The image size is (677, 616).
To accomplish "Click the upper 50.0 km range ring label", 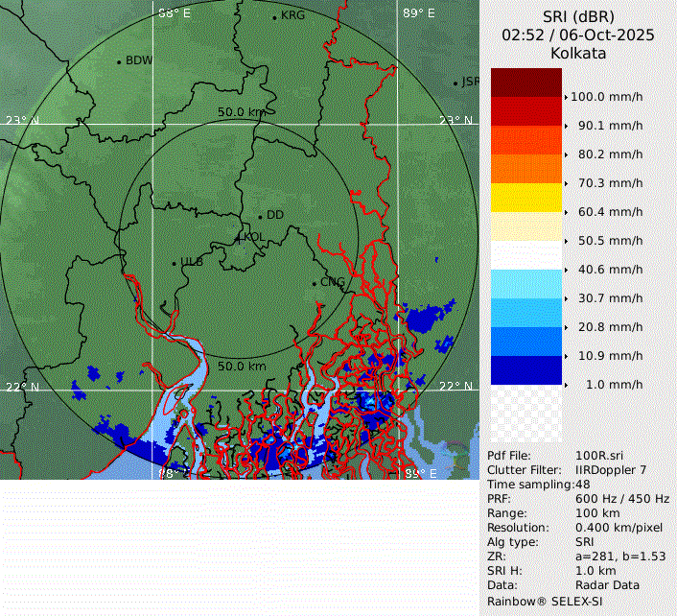I will point(242,112).
